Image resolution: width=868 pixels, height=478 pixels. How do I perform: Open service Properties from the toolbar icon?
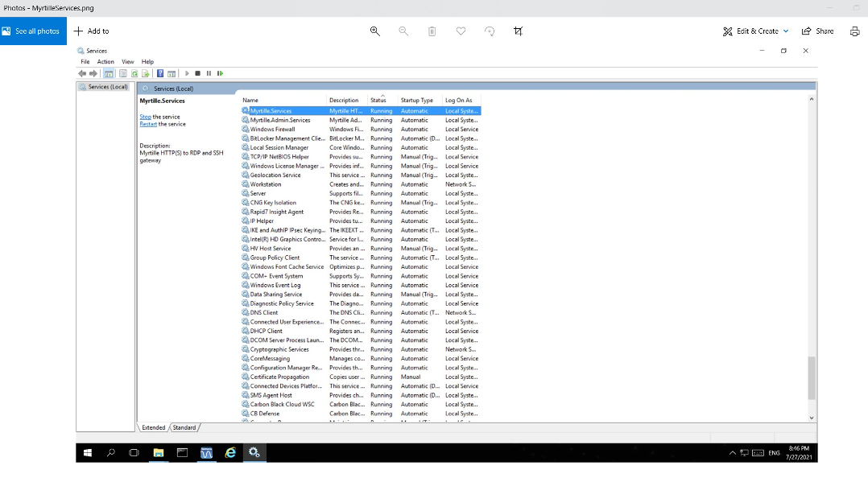122,73
